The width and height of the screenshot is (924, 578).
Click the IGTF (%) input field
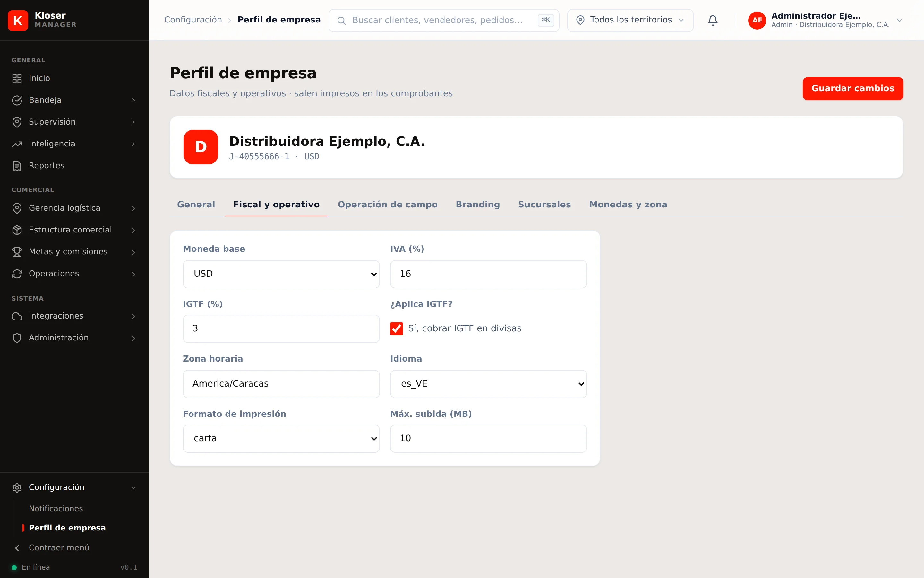pos(281,329)
